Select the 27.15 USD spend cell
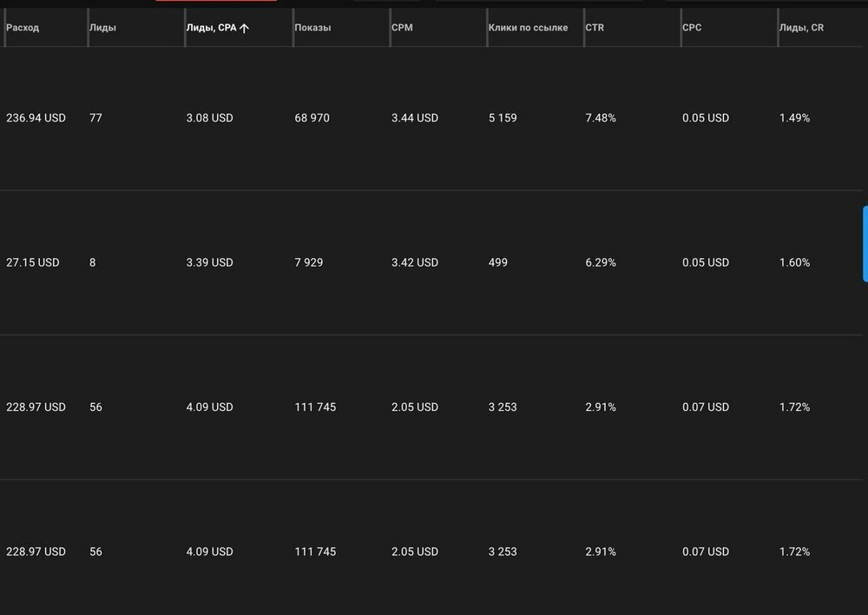This screenshot has width=868, height=615. tap(33, 262)
